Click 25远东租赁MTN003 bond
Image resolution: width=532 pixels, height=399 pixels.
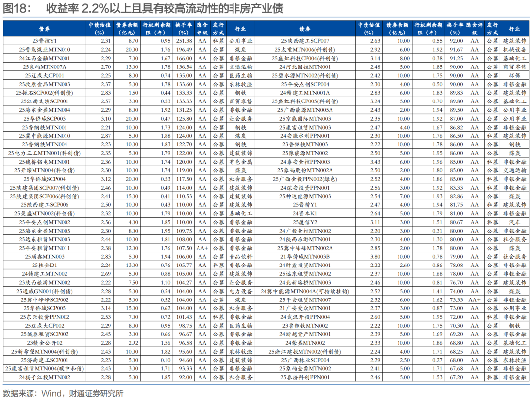44,239
